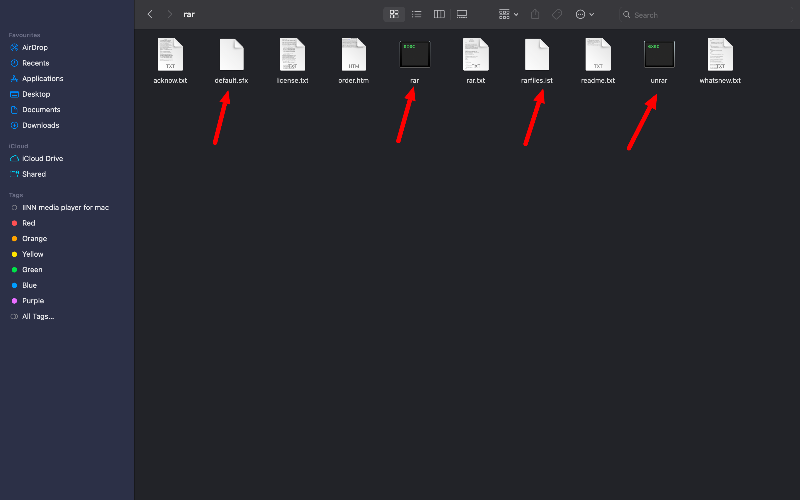Go back to previous folder
Screen dimensions: 800x500
click(x=150, y=14)
